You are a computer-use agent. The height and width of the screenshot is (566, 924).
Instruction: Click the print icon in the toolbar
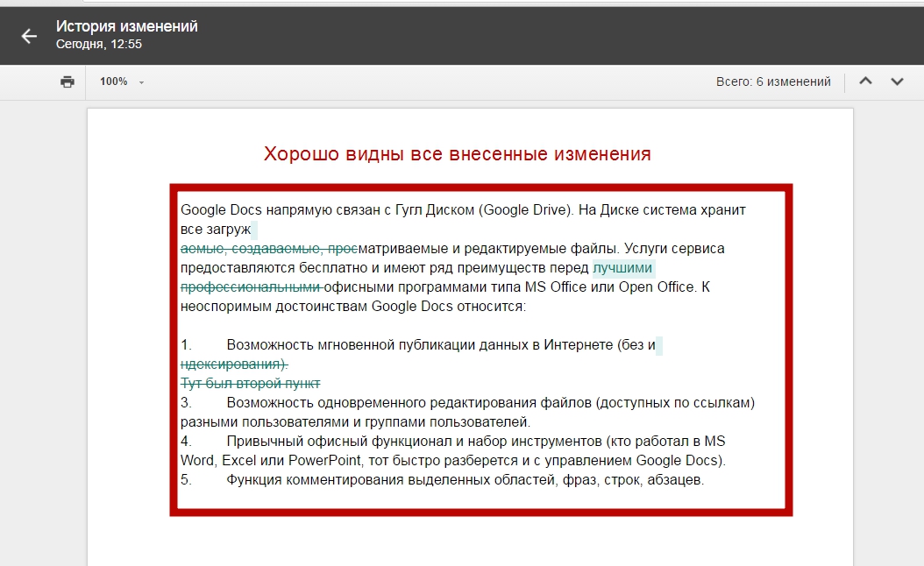tap(68, 81)
